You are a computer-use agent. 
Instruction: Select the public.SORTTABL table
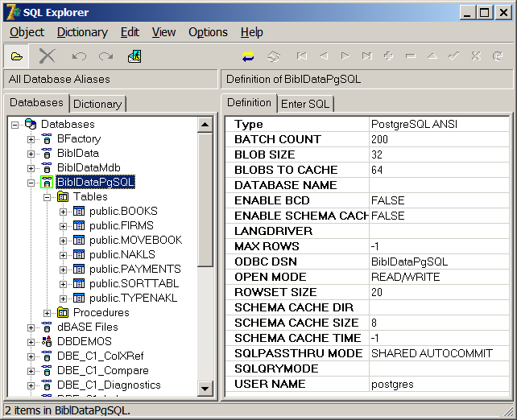pyautogui.click(x=134, y=284)
